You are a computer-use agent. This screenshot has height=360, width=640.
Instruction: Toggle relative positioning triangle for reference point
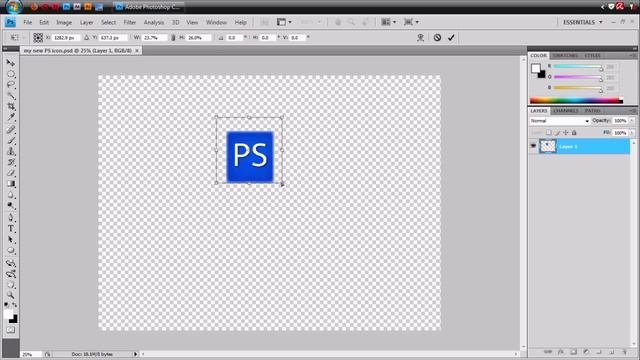pyautogui.click(x=86, y=38)
